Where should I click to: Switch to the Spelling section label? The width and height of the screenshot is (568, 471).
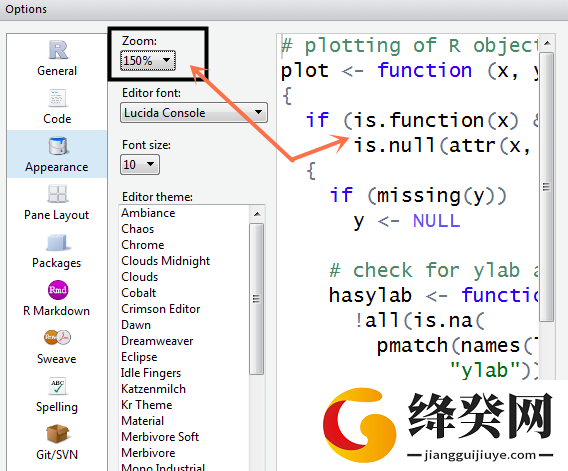click(57, 407)
